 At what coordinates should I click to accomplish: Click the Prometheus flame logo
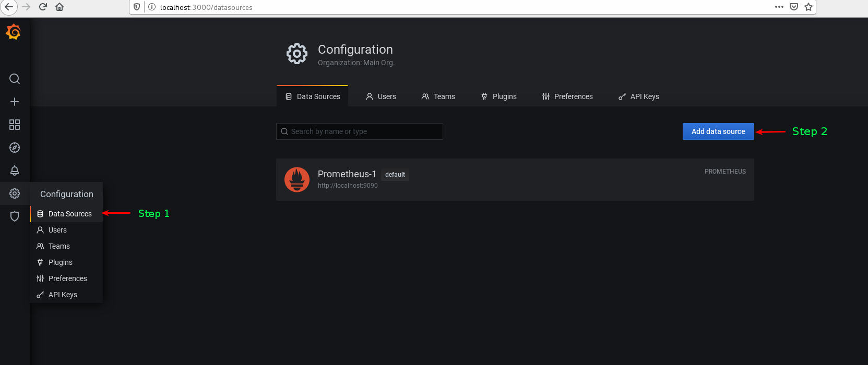coord(297,179)
